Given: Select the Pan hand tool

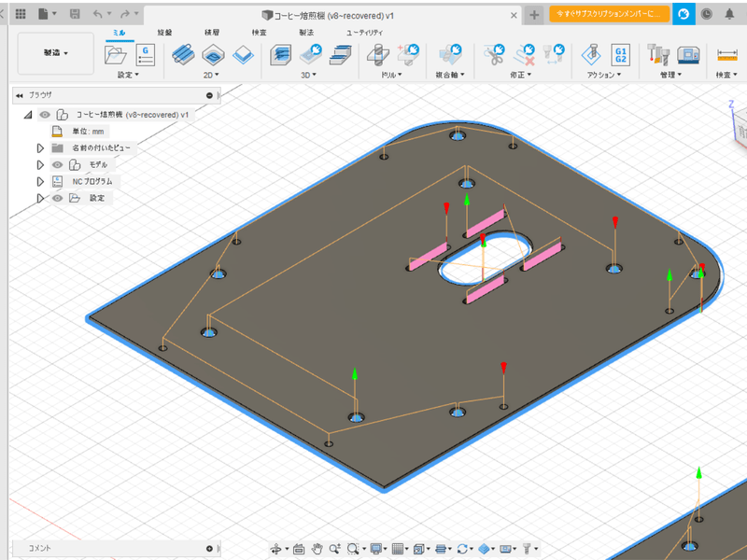Looking at the screenshot, I should pyautogui.click(x=317, y=549).
